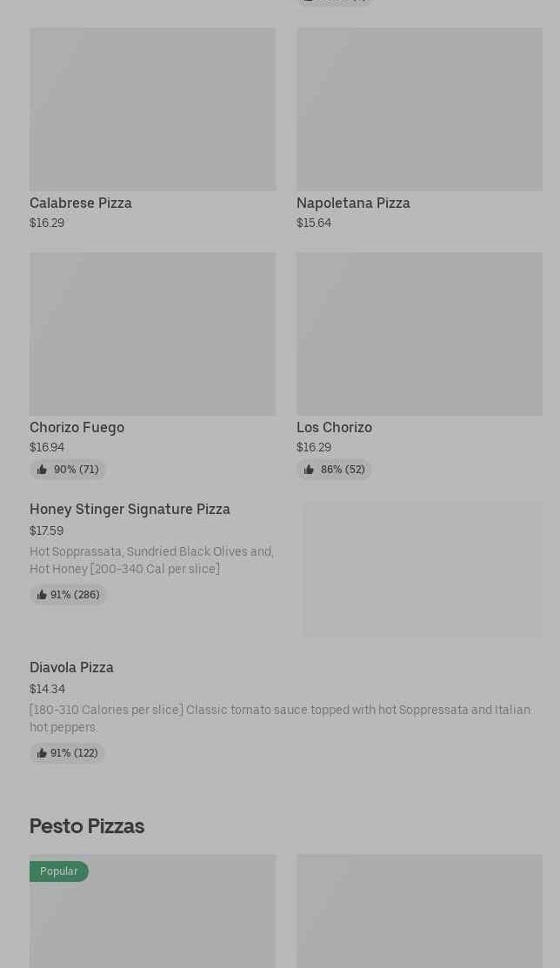Open Honey Stinger Signature Pizza image
Image resolution: width=560 pixels, height=968 pixels.
coord(423,570)
